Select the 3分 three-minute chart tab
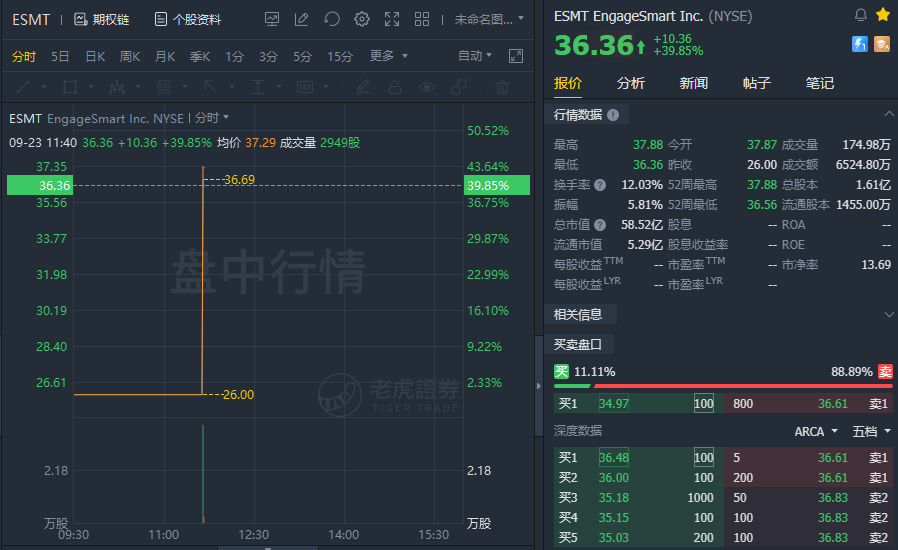The height and width of the screenshot is (550, 898). tap(268, 57)
